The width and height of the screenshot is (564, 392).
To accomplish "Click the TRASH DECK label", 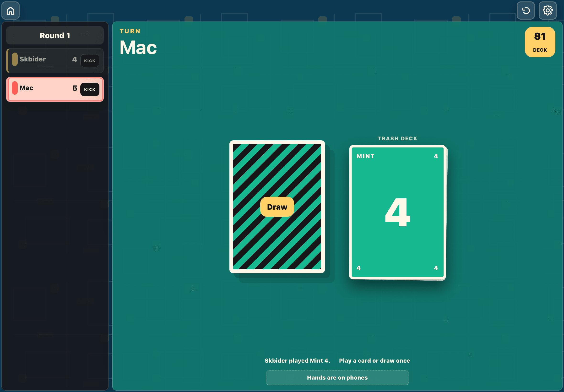I will tap(397, 139).
